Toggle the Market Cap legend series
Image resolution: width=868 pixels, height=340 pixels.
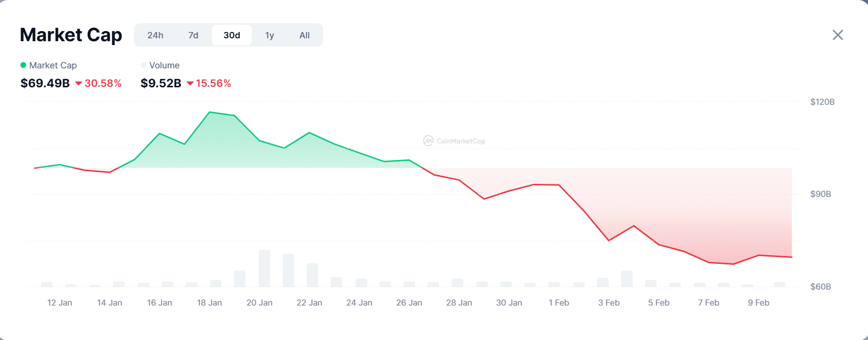pyautogui.click(x=52, y=65)
